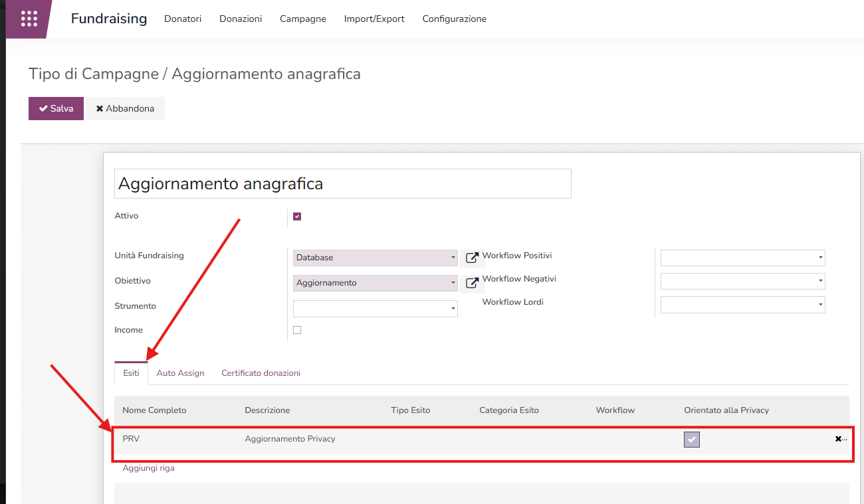Sort by Categoria Esito column header
This screenshot has height=504, width=864.
click(509, 410)
